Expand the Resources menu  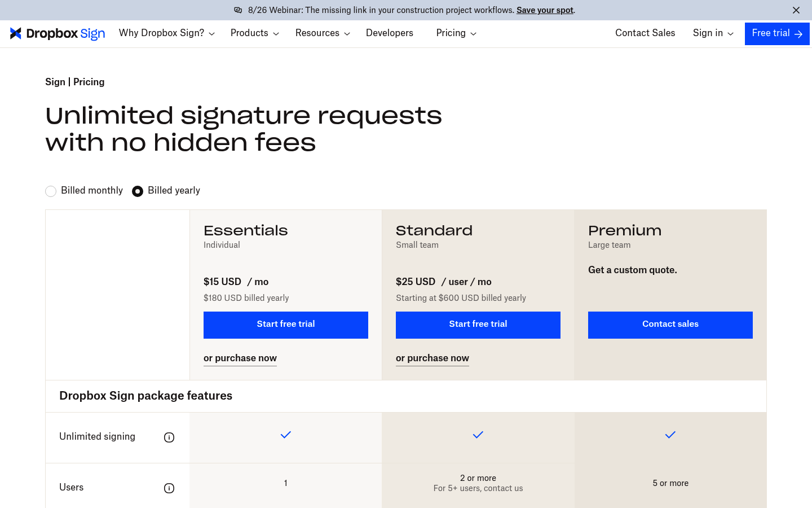(323, 33)
